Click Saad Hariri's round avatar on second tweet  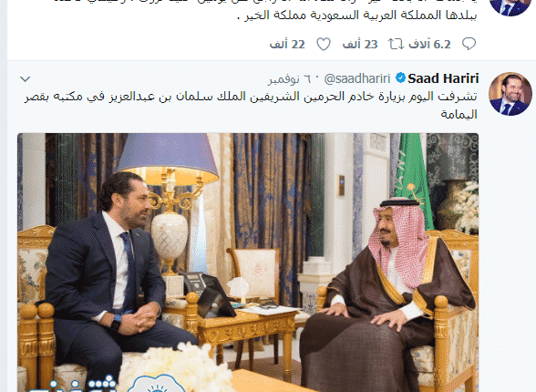point(510,94)
